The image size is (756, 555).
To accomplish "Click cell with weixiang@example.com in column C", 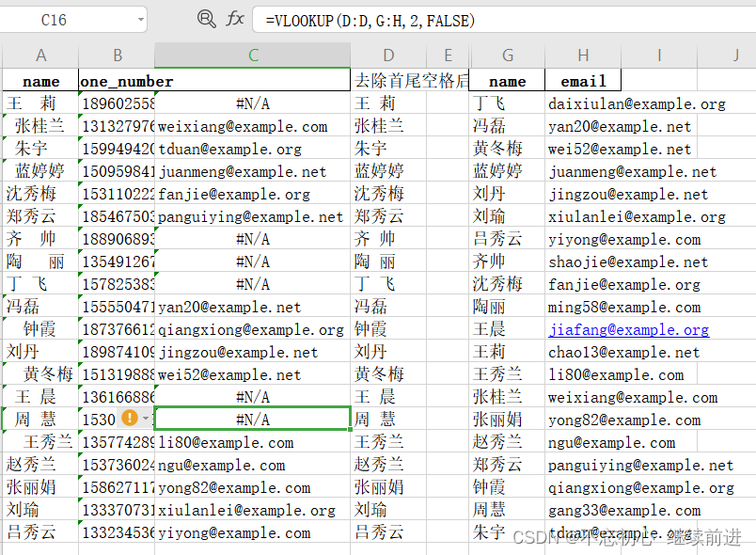I will 253,126.
